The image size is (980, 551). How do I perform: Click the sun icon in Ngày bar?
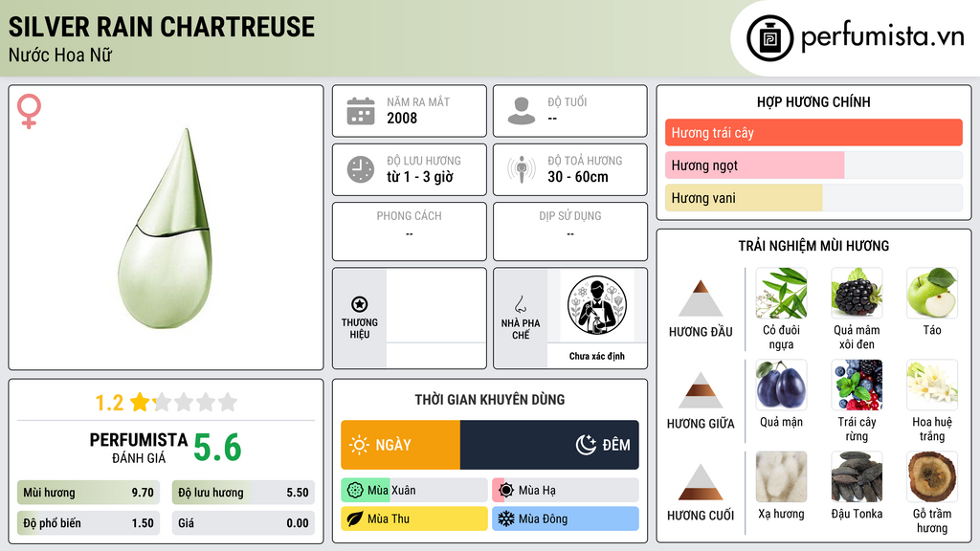[x=359, y=445]
